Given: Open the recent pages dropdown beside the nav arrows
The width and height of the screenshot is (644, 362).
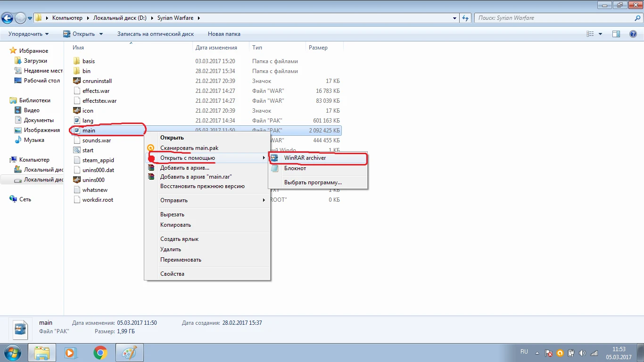Looking at the screenshot, I should (x=30, y=18).
